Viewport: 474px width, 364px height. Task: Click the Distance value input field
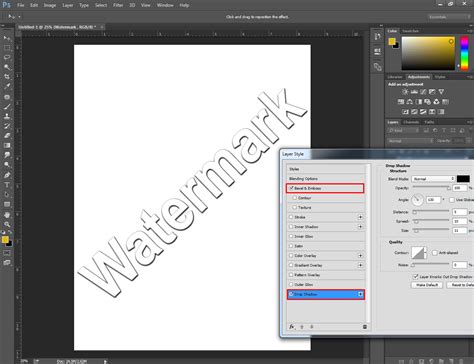[460, 212]
